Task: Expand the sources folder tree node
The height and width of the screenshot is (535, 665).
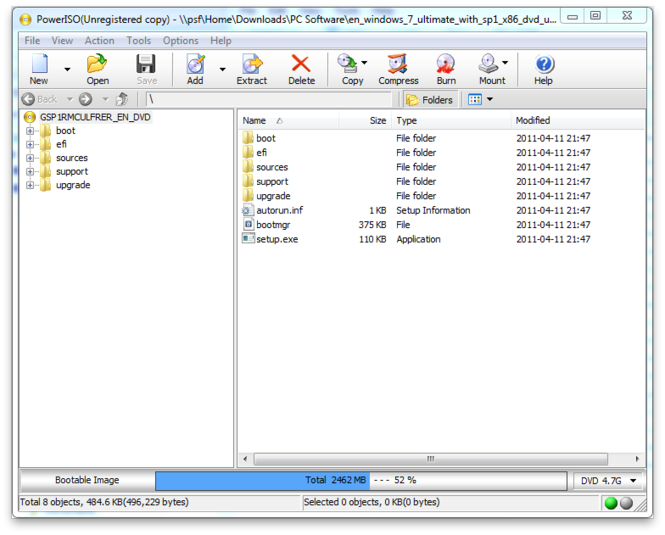Action: click(30, 158)
